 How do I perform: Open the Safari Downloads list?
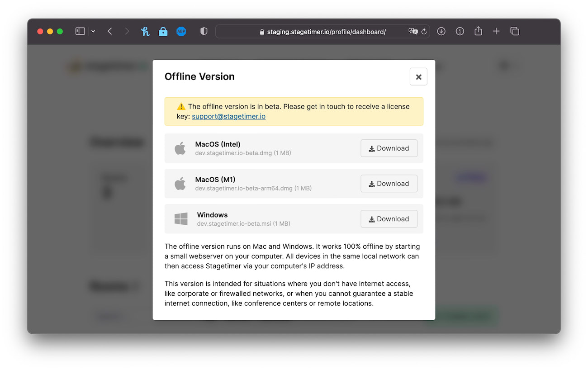pyautogui.click(x=441, y=31)
